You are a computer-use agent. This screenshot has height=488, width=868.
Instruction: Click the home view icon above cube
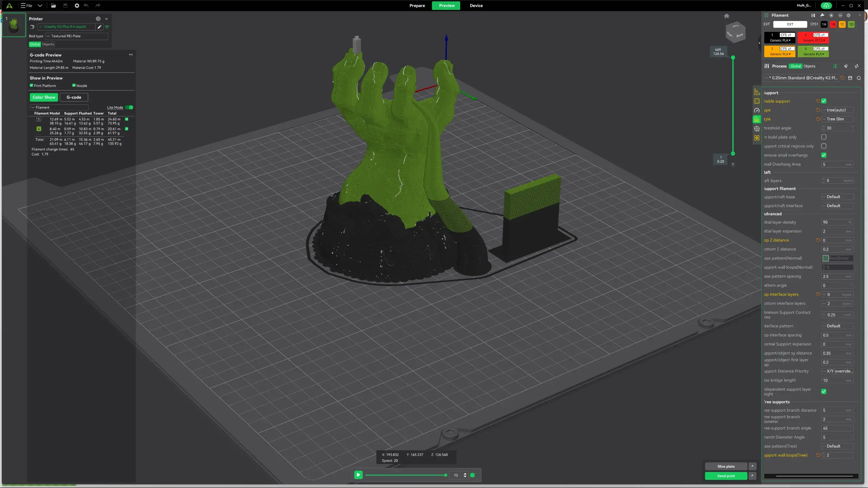[x=726, y=16]
